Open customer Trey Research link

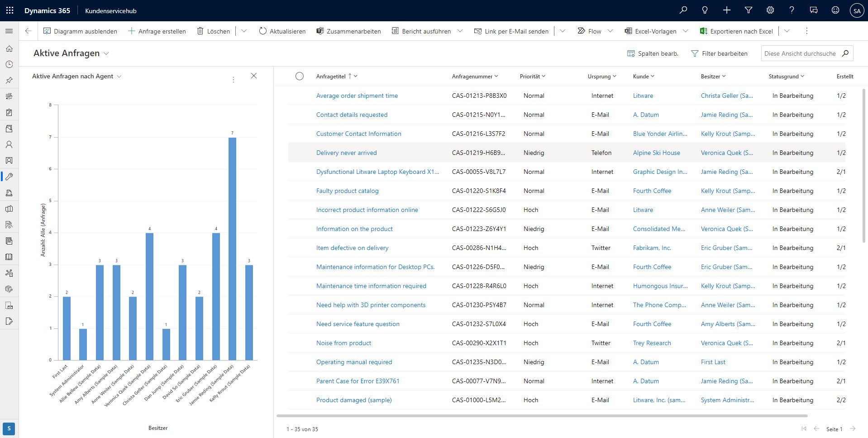pyautogui.click(x=652, y=343)
